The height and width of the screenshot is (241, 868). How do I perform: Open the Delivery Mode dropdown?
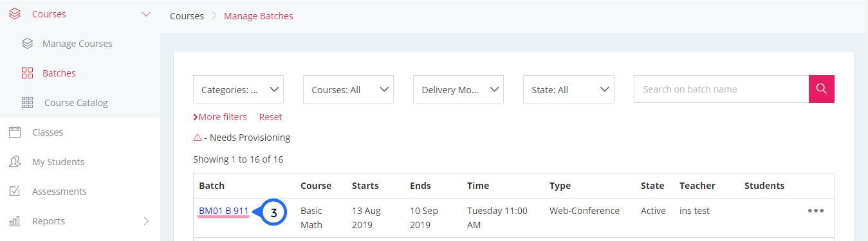point(458,89)
